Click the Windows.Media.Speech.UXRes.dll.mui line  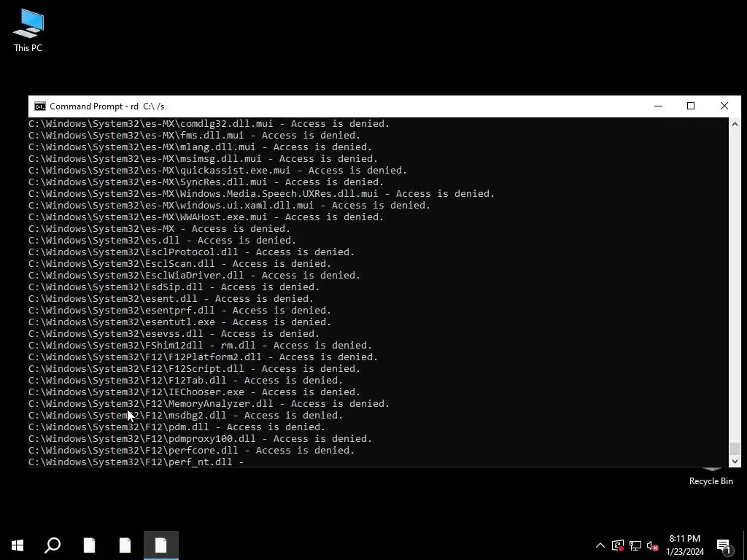point(262,194)
